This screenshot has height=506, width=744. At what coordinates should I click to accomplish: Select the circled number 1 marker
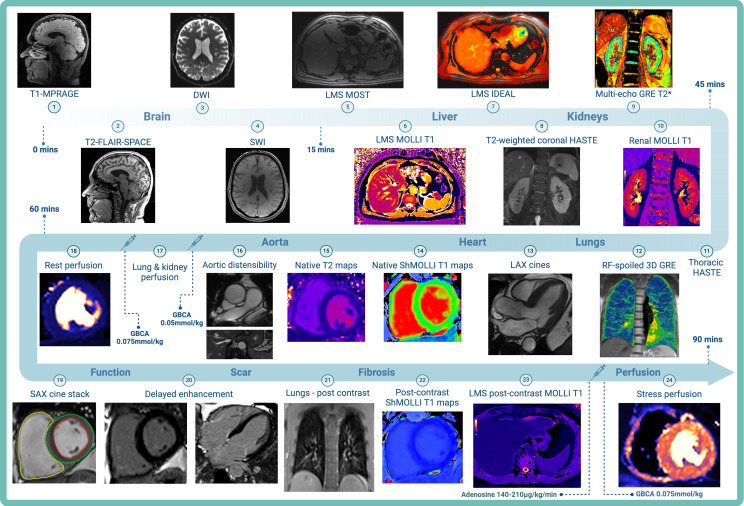tap(54, 107)
